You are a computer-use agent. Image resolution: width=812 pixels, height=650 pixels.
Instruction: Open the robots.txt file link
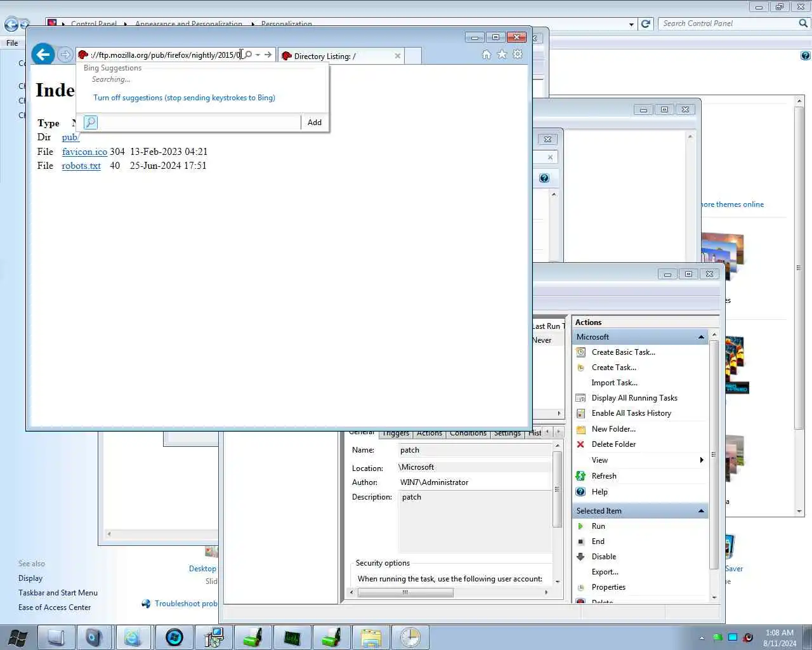(81, 166)
